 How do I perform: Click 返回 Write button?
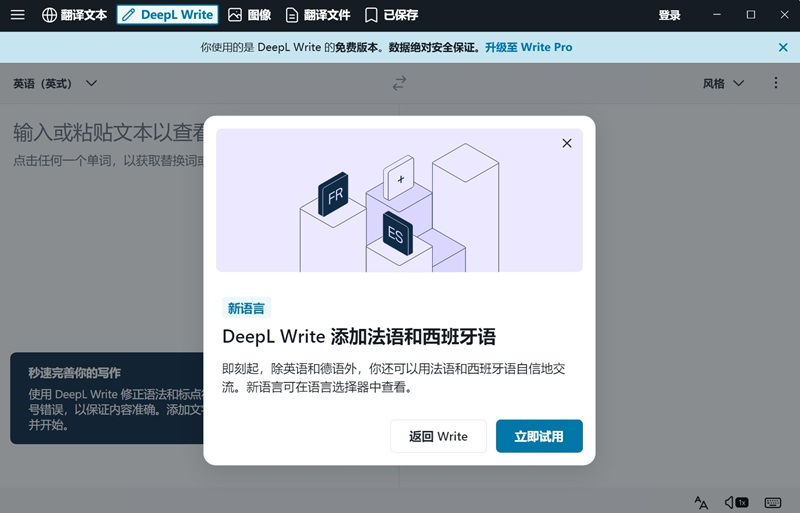click(x=438, y=436)
